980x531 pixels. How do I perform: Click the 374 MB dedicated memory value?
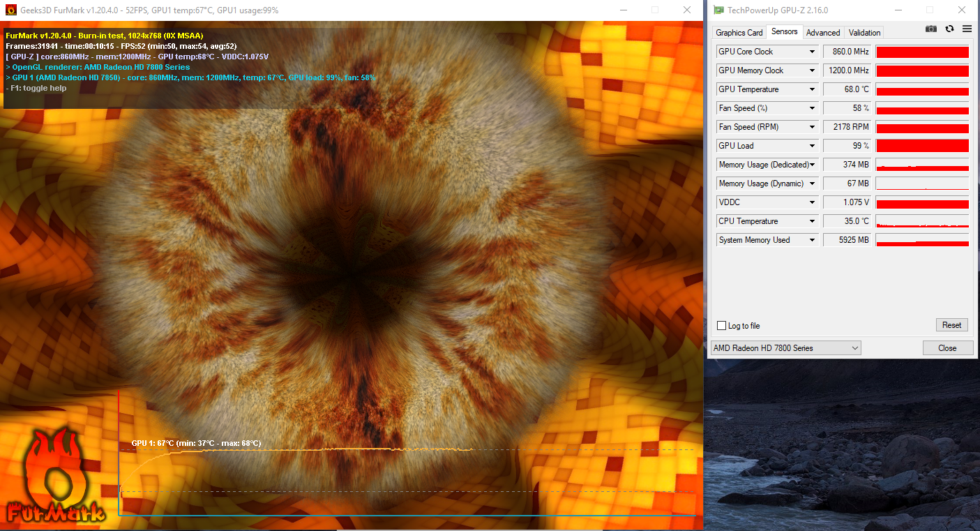(847, 165)
